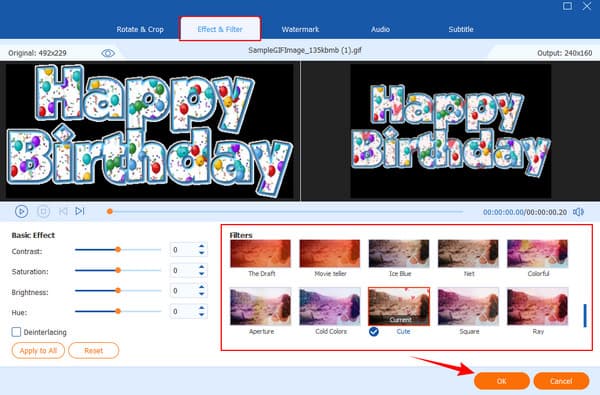Mute using the volume speaker icon

[x=579, y=212]
